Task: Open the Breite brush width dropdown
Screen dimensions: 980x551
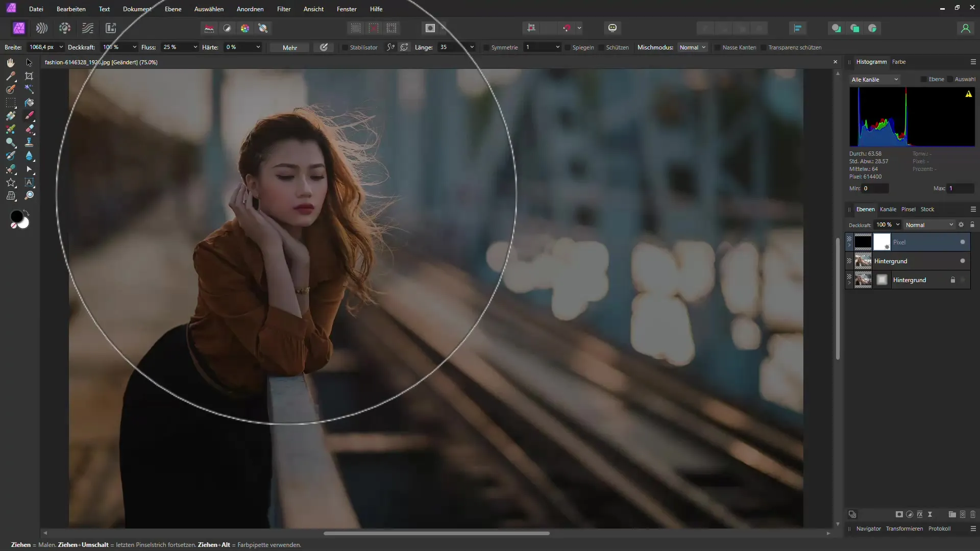Action: [61, 47]
